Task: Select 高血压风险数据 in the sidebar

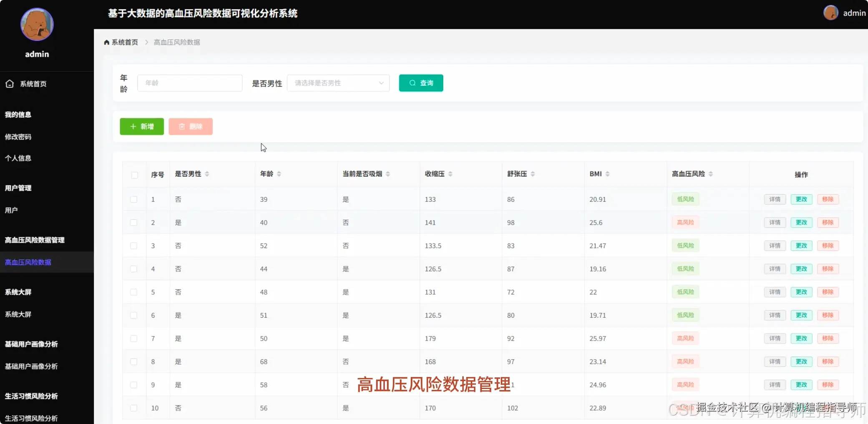Action: point(28,262)
